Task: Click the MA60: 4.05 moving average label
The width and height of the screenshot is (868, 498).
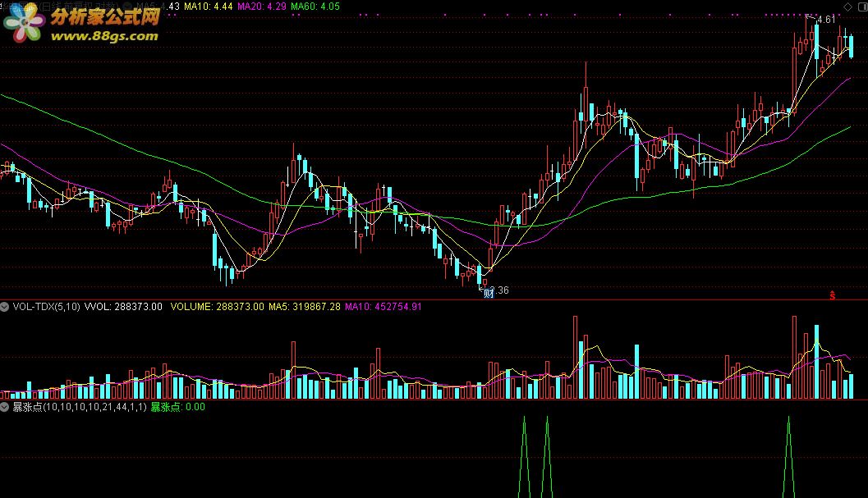Action: [x=315, y=7]
